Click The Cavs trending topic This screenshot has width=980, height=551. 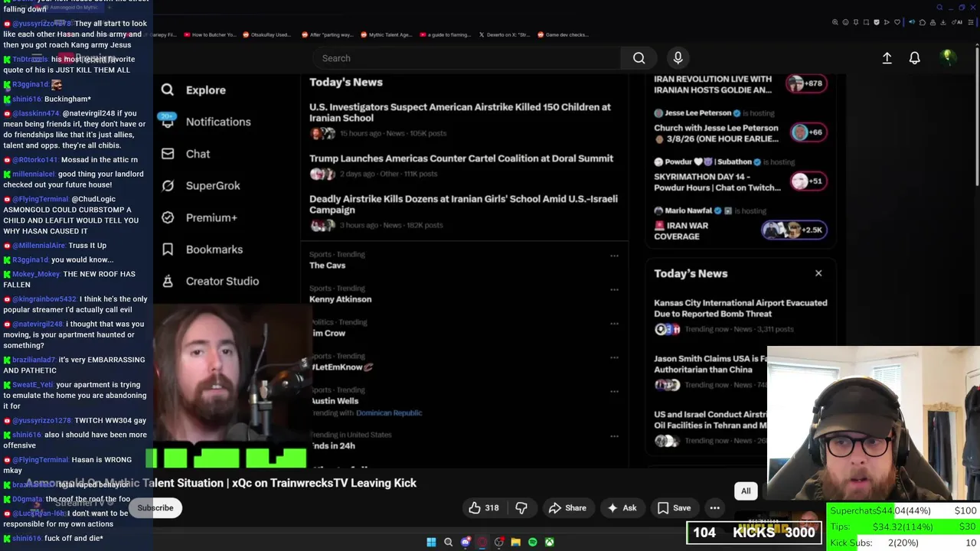pyautogui.click(x=327, y=266)
